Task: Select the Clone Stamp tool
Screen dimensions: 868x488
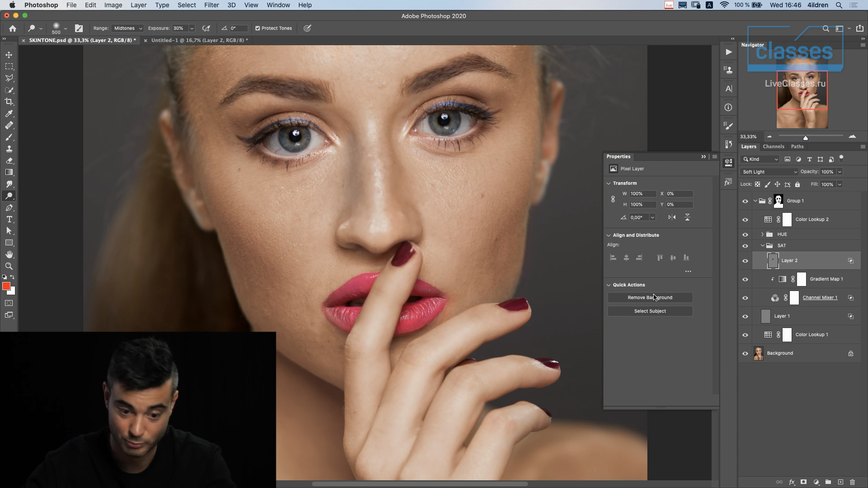Action: click(9, 149)
